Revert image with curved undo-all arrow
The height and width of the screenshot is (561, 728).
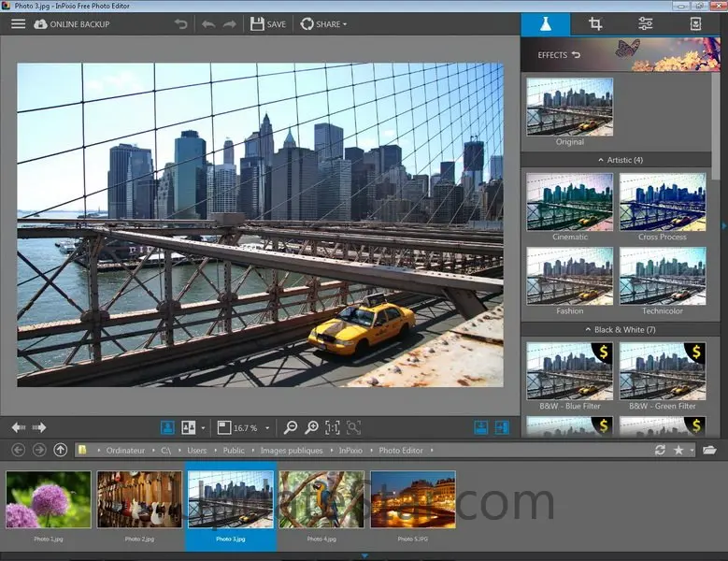pos(181,23)
